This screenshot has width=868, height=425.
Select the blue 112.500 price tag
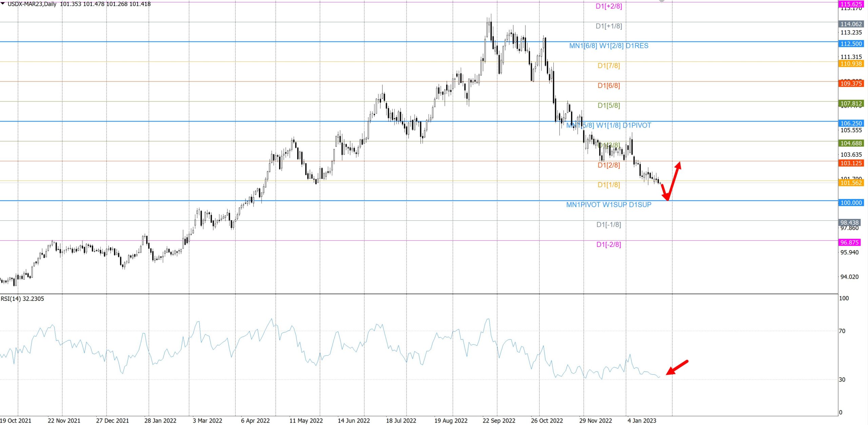pos(851,44)
